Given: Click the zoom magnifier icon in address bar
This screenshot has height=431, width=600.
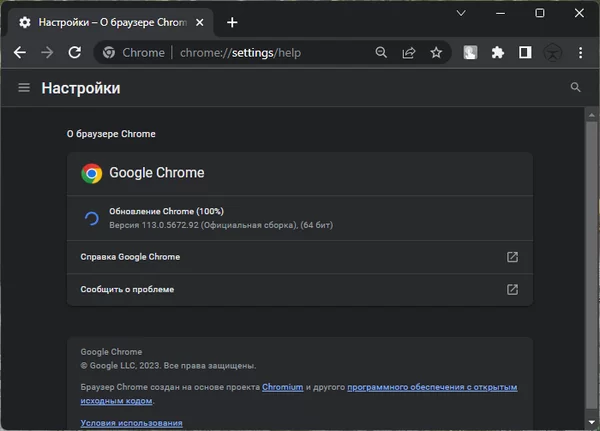Looking at the screenshot, I should point(381,53).
